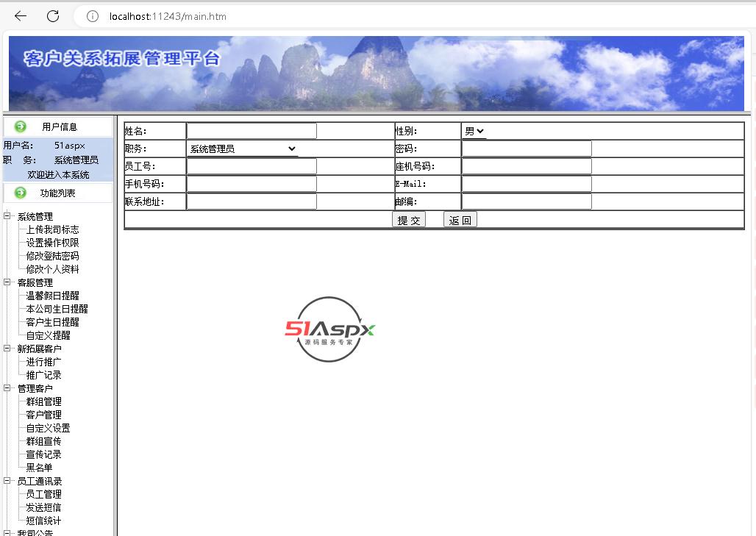Click the 系统管理 node label
Image resolution: width=756 pixels, height=536 pixels.
(35, 216)
